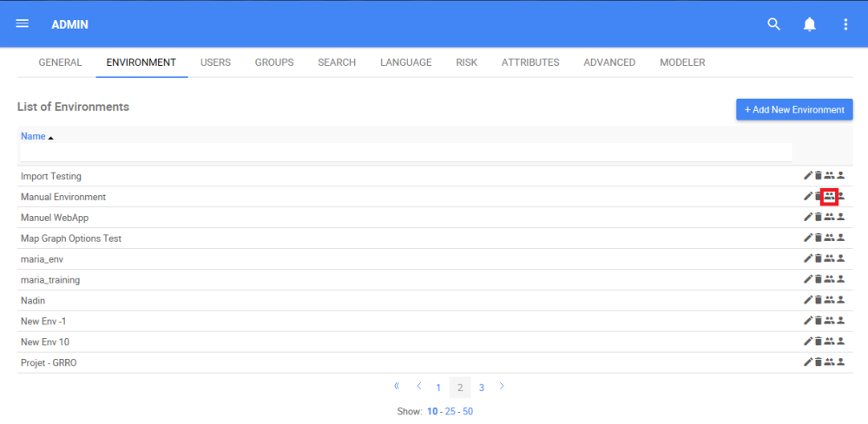Screen dimensions: 868x424
Task: Click the Add New Environment button
Action: click(x=794, y=109)
